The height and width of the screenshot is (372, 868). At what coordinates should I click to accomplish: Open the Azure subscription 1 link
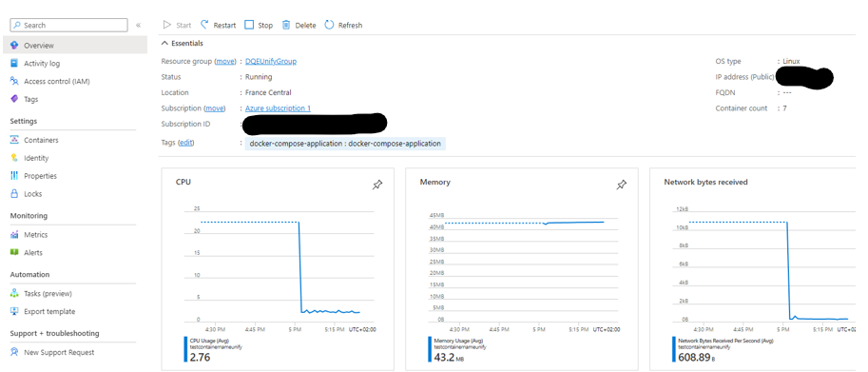click(278, 108)
